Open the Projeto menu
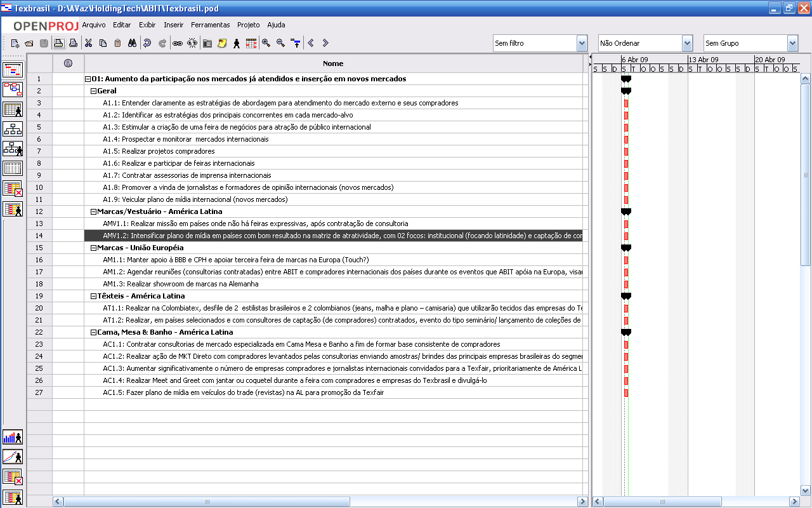Screen dimensions: 812x508 (249, 25)
